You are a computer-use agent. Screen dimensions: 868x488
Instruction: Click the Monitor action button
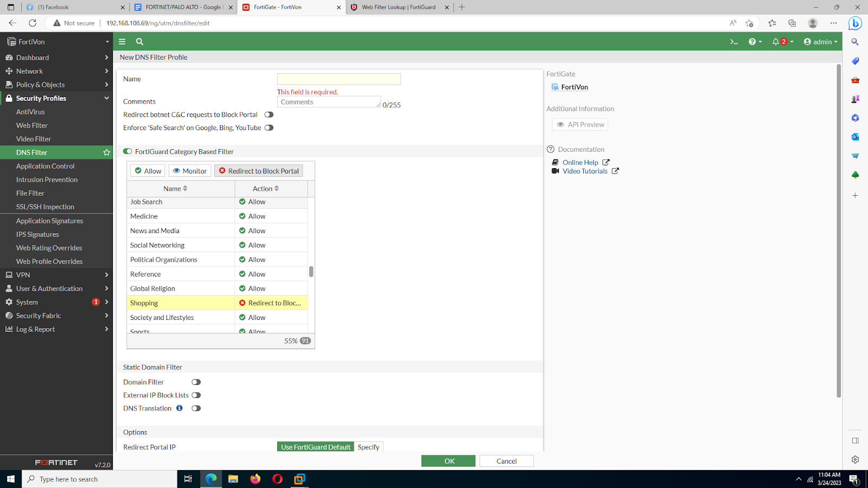point(190,171)
